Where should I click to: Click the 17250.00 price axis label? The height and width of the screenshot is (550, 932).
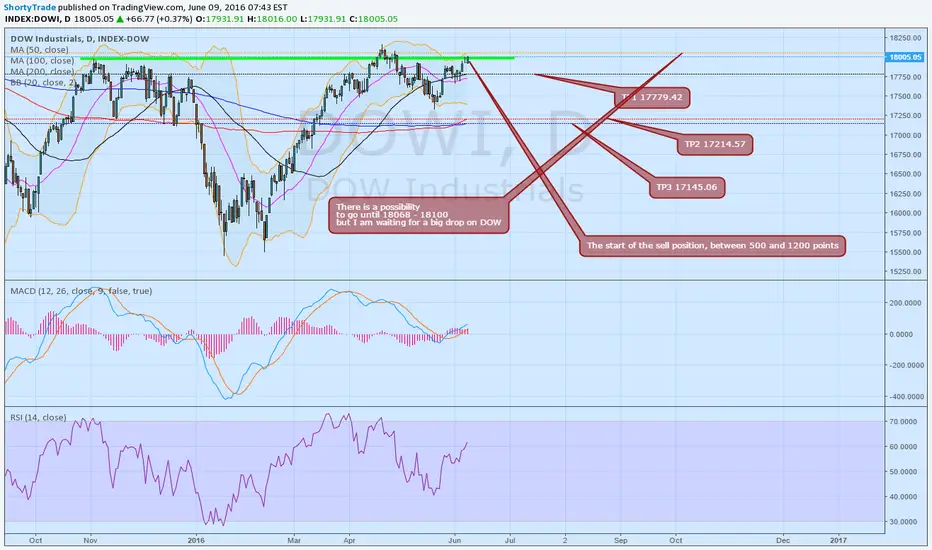(905, 115)
